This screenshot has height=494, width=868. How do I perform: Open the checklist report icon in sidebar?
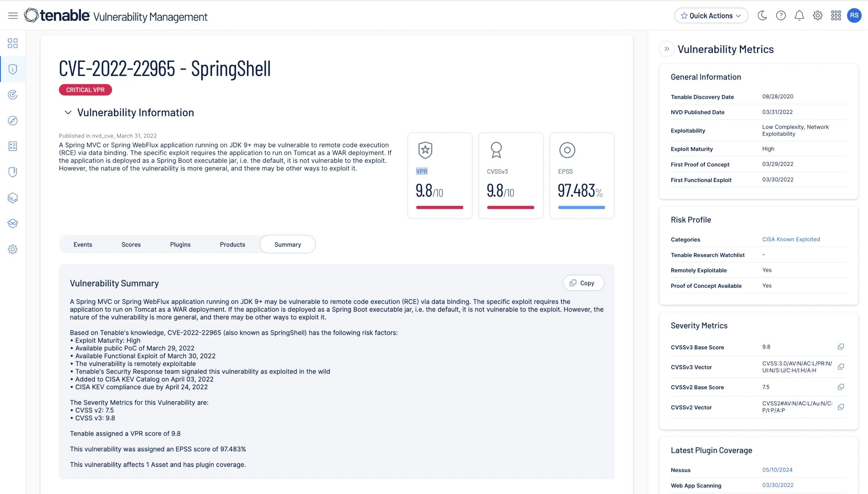coord(13,146)
